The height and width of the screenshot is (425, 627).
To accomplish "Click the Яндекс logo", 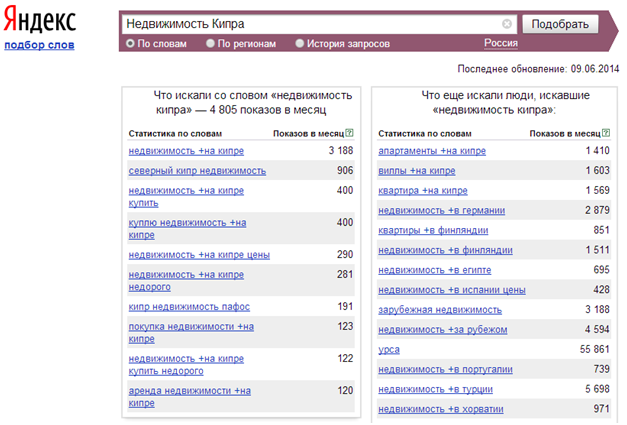I will [40, 19].
